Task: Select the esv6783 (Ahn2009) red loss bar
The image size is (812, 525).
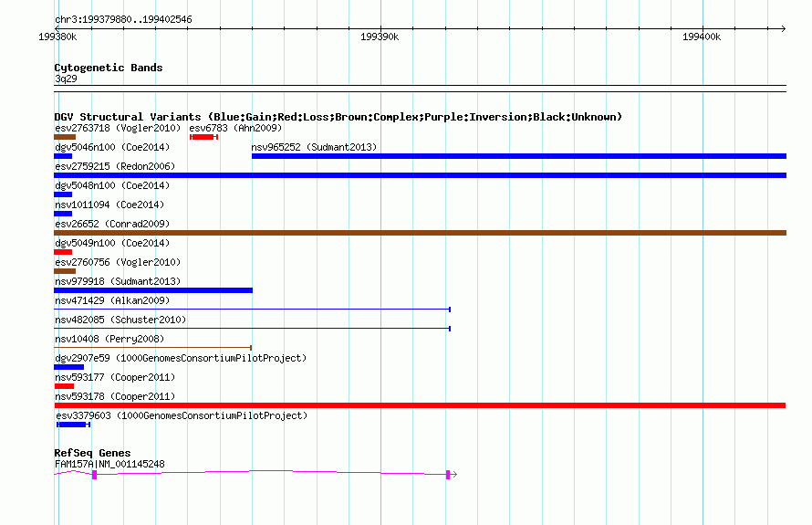Action: click(x=204, y=137)
